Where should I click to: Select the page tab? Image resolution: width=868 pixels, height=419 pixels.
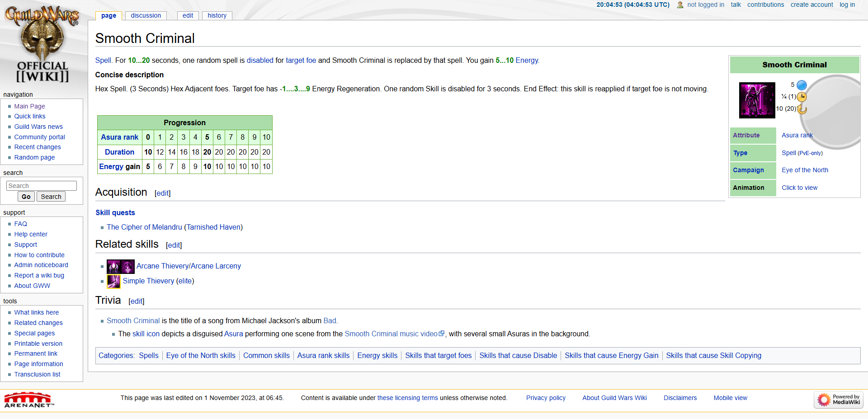pyautogui.click(x=108, y=15)
